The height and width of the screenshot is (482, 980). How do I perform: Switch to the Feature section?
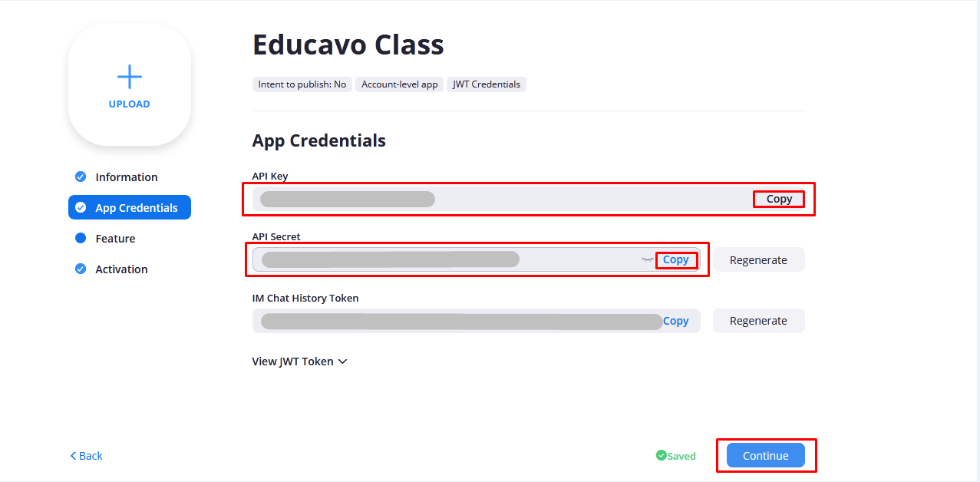pyautogui.click(x=115, y=239)
